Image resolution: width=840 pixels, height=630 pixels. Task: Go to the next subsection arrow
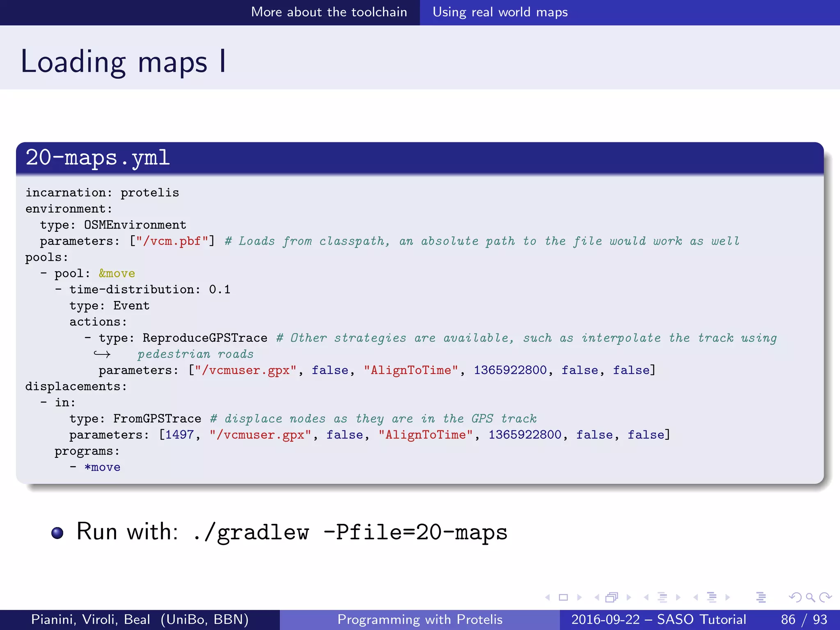point(678,598)
